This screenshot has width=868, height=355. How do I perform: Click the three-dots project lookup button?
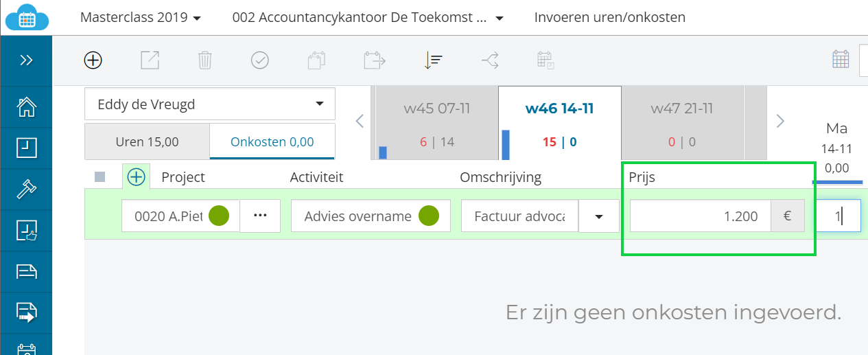(x=259, y=216)
